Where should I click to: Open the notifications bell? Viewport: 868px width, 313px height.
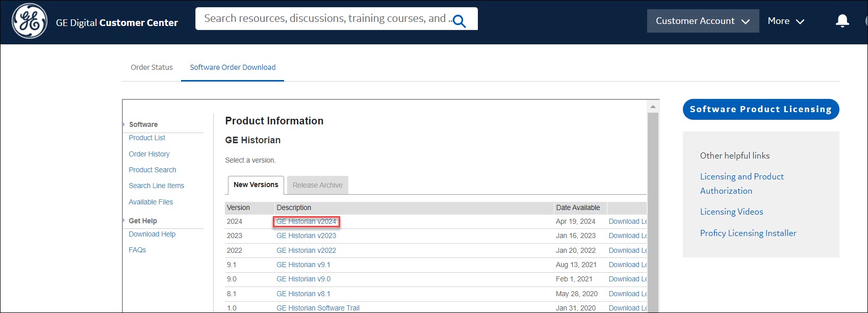tap(842, 21)
